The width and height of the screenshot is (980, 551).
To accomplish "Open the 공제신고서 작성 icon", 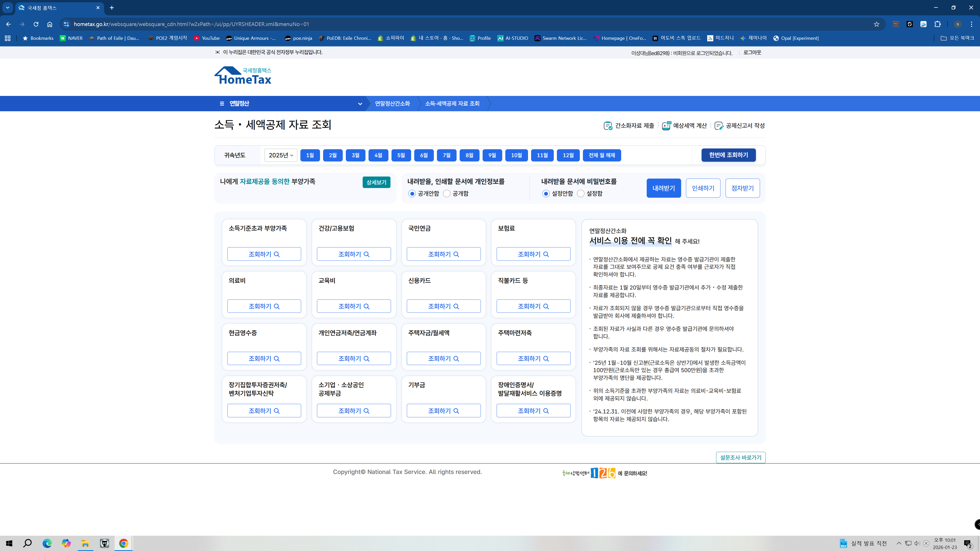I will click(x=719, y=126).
